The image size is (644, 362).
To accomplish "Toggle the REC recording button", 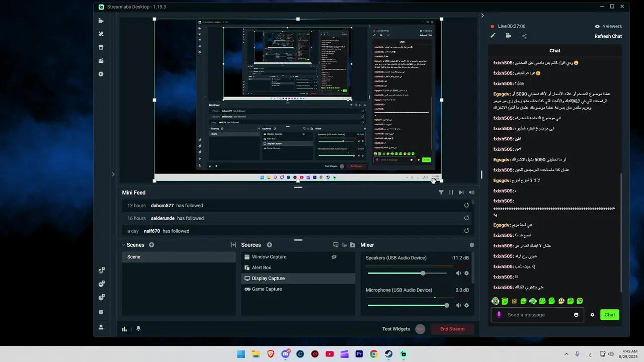I will point(420,329).
